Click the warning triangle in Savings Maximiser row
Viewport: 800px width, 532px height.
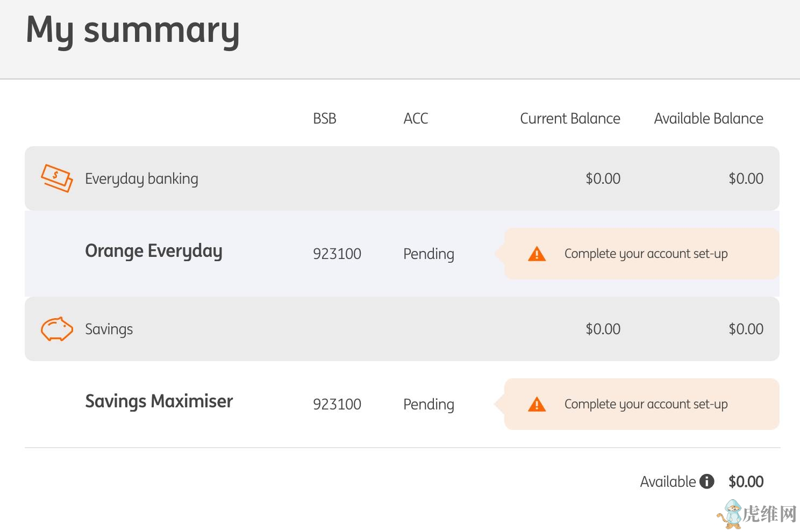coord(537,405)
